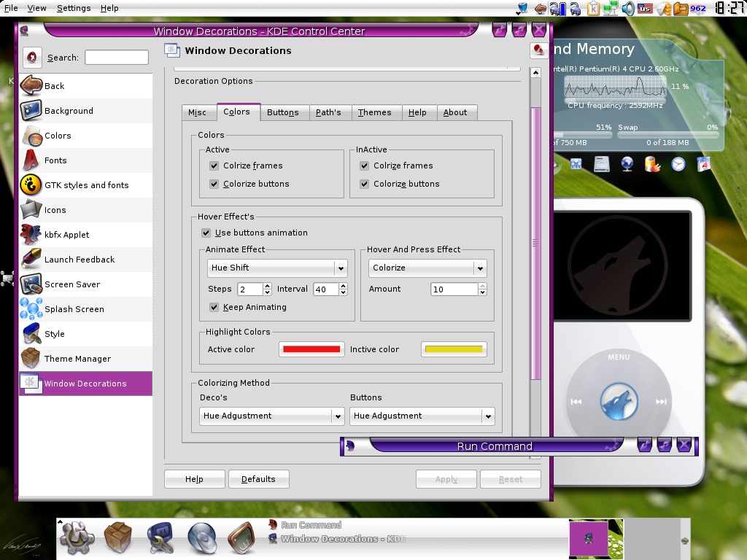
Task: Open the cardboard box launcher in bottom panel
Action: 117,537
